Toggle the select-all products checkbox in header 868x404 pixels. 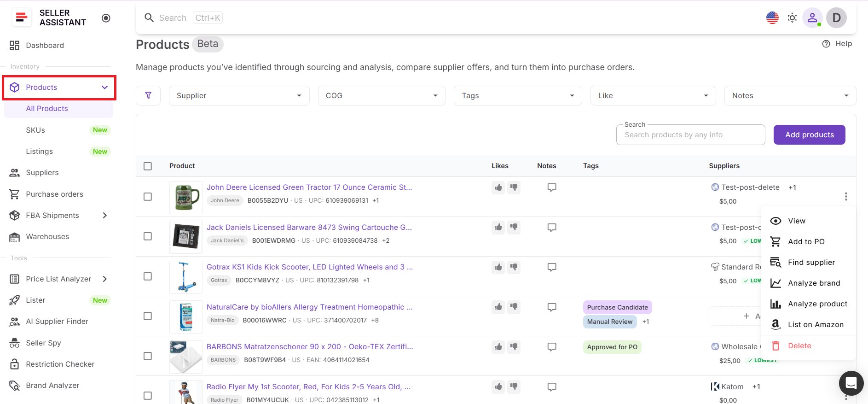point(148,166)
